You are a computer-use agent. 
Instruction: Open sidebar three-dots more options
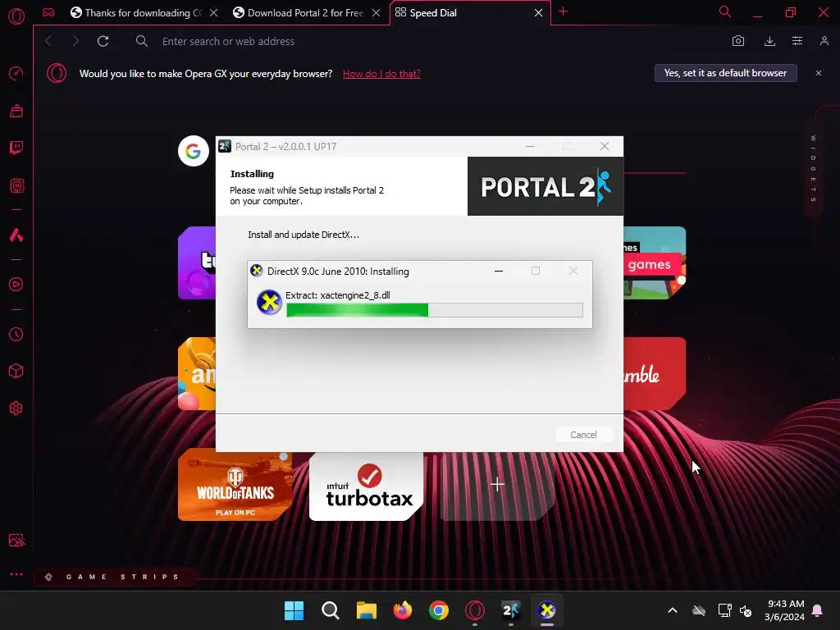click(16, 574)
